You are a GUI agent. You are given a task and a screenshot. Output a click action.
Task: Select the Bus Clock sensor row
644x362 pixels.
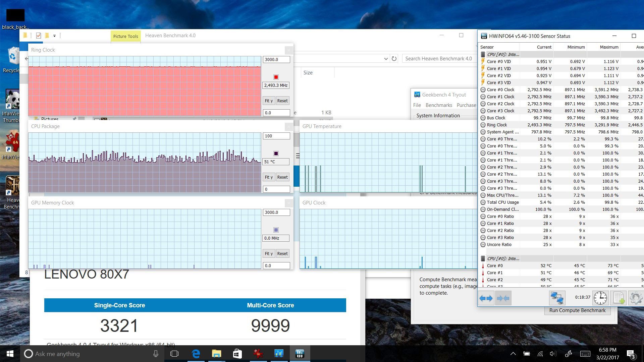[x=561, y=118]
